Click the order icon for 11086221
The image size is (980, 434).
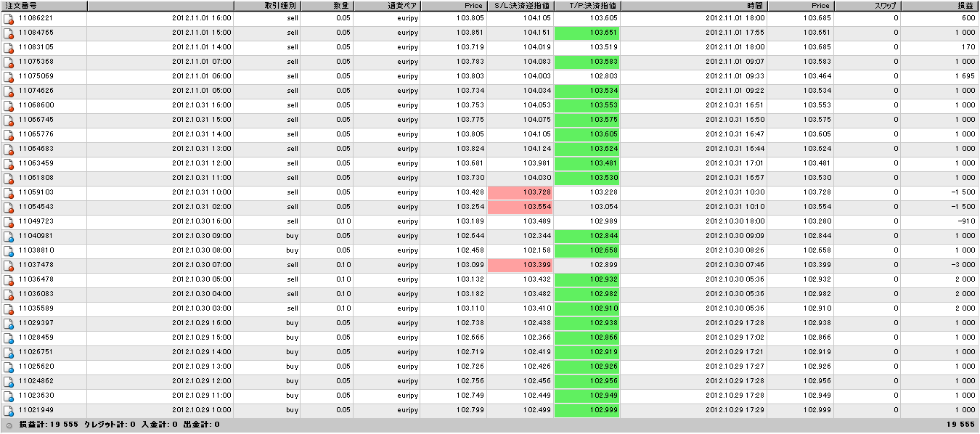click(9, 18)
